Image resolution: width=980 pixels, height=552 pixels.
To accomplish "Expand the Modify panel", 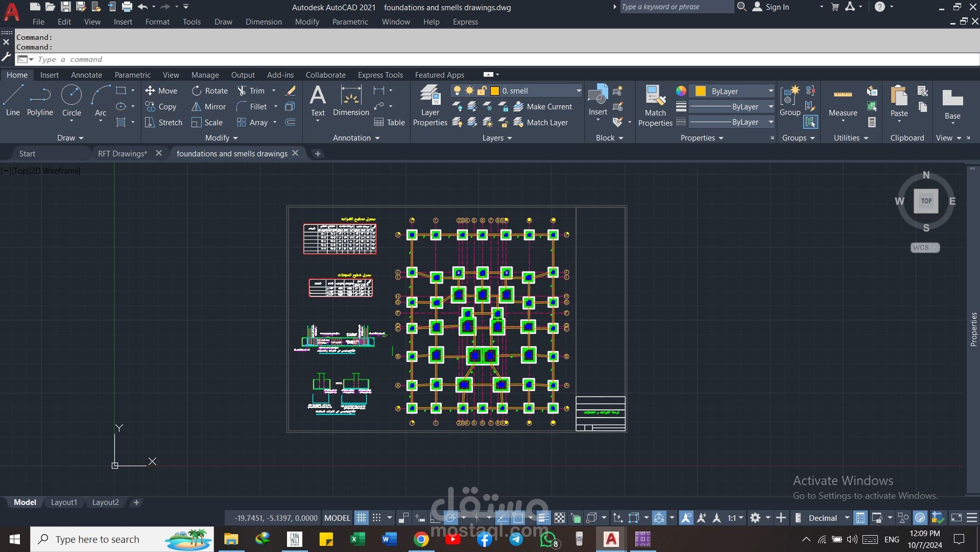I will pos(221,137).
